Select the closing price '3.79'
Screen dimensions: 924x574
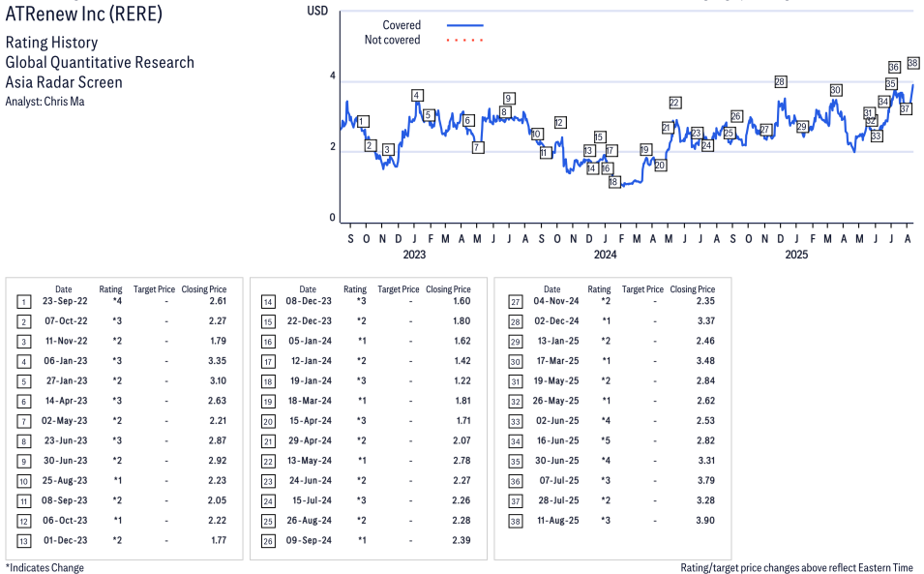pyautogui.click(x=706, y=481)
